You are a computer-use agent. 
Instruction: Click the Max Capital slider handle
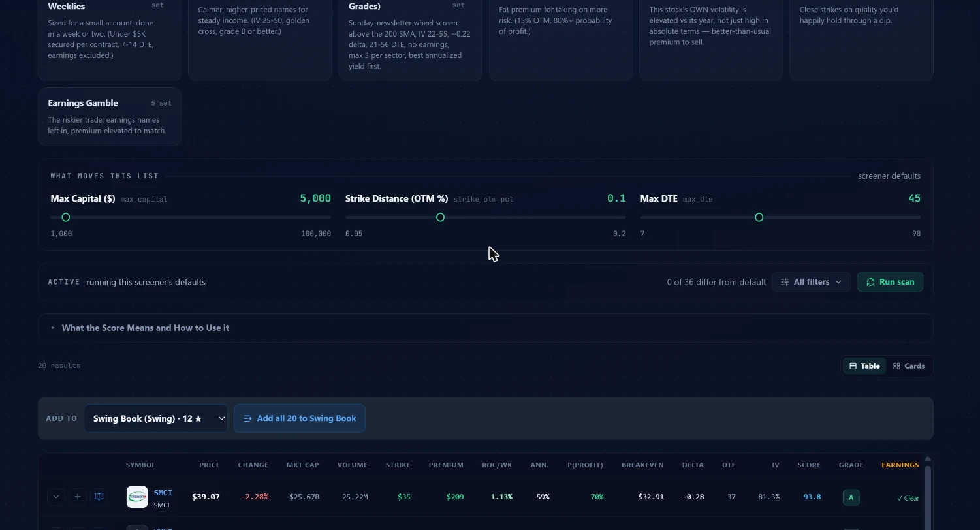pyautogui.click(x=65, y=217)
